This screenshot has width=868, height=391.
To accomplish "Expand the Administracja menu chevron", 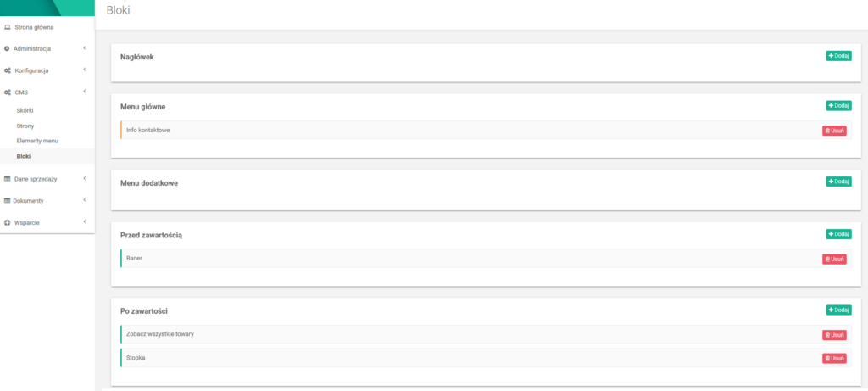I will (84, 48).
